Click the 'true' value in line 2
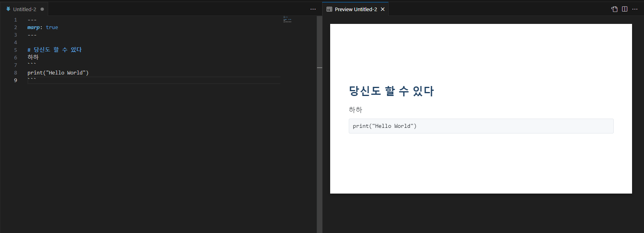This screenshot has height=233, width=644. (52, 27)
